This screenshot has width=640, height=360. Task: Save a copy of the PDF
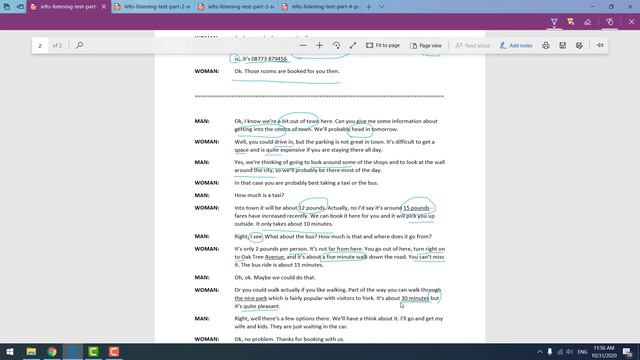click(579, 45)
